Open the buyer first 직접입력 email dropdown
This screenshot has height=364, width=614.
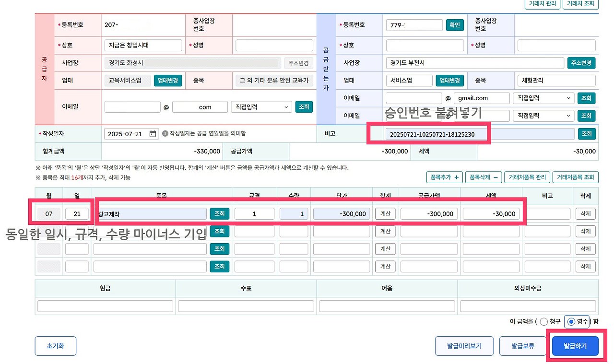pyautogui.click(x=543, y=98)
